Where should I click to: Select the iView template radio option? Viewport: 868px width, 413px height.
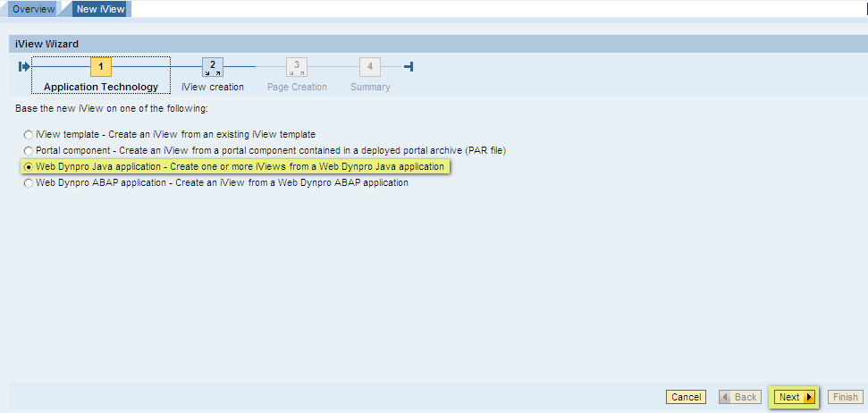click(29, 134)
